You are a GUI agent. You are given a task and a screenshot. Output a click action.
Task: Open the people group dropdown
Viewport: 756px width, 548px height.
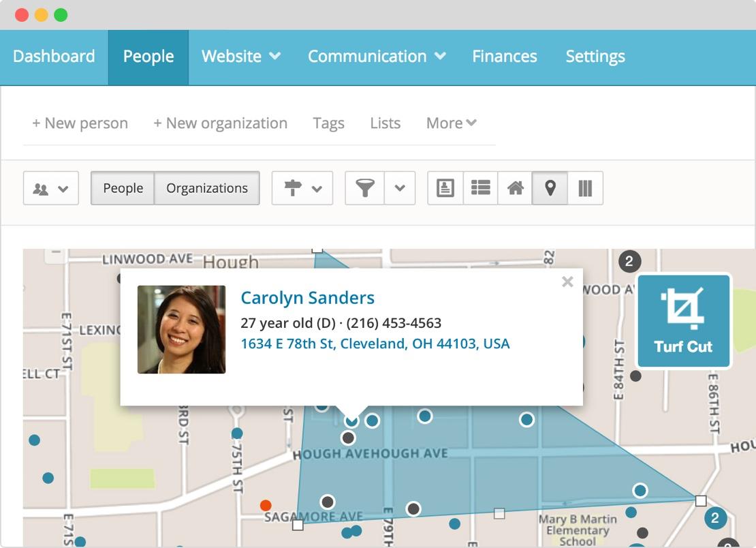coord(51,188)
